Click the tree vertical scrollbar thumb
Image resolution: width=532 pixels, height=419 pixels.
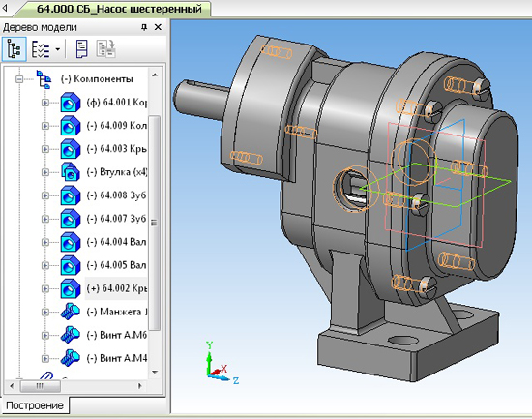click(x=155, y=223)
